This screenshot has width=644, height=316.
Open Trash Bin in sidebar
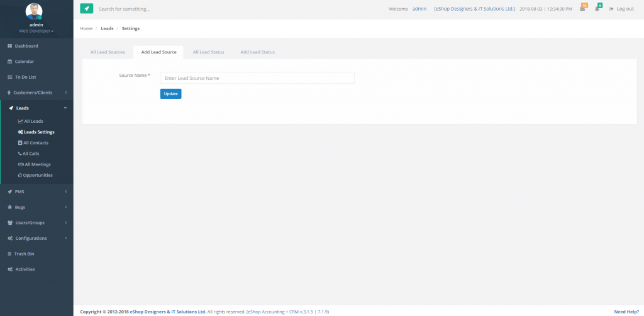[x=24, y=254]
